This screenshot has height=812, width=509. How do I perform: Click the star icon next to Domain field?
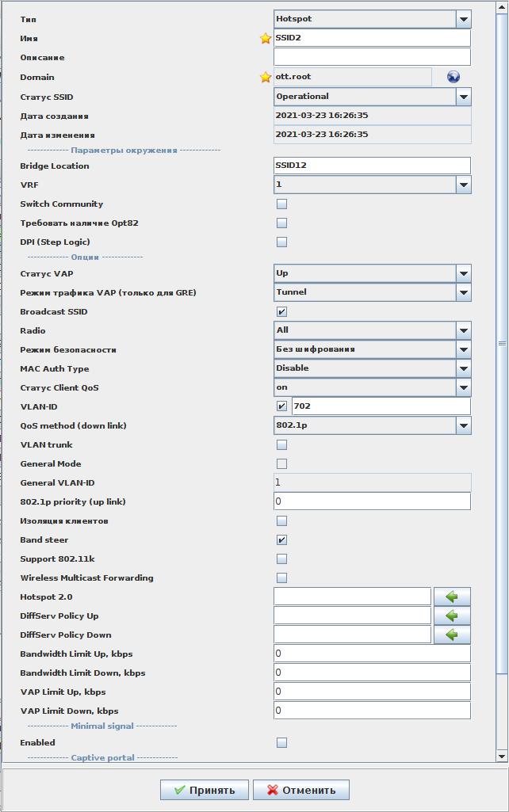click(266, 77)
